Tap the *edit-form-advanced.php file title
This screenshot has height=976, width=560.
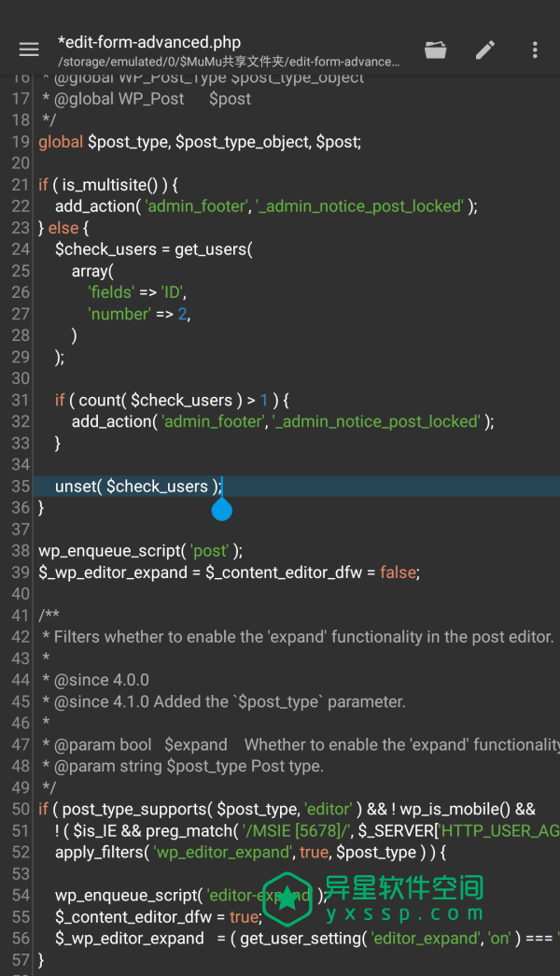pyautogui.click(x=149, y=42)
